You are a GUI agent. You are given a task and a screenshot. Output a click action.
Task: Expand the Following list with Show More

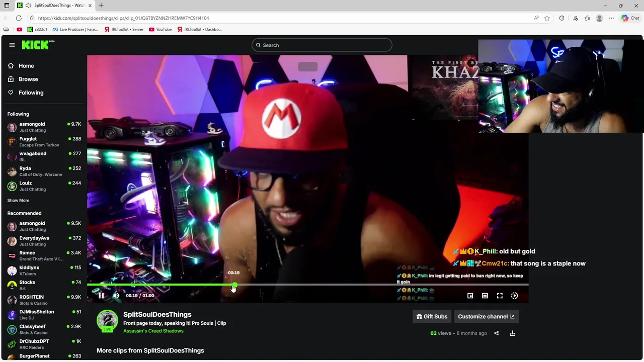tap(18, 200)
